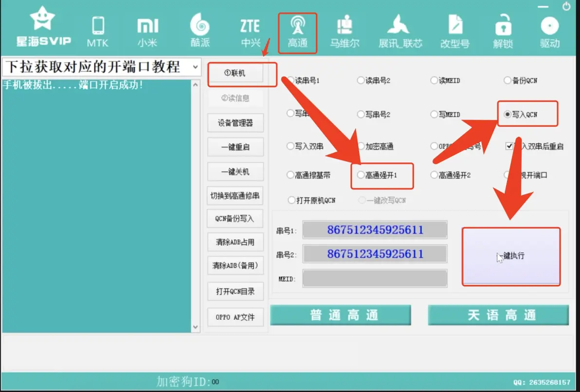The height and width of the screenshot is (392, 580).
Task: Switch to the 天语高通 tab
Action: coord(498,315)
